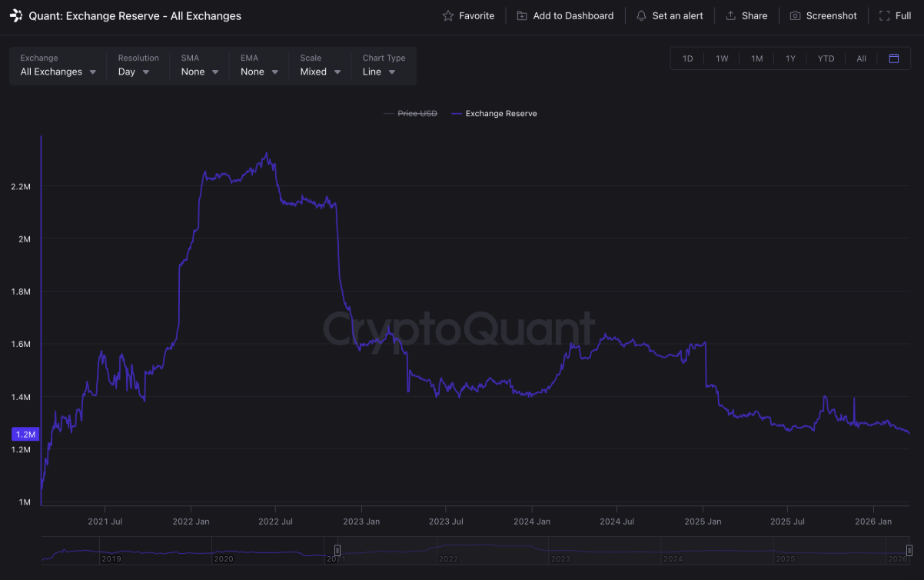Click the CryptoQuant logo icon in title
Image resolution: width=924 pixels, height=580 pixels.
click(x=16, y=15)
